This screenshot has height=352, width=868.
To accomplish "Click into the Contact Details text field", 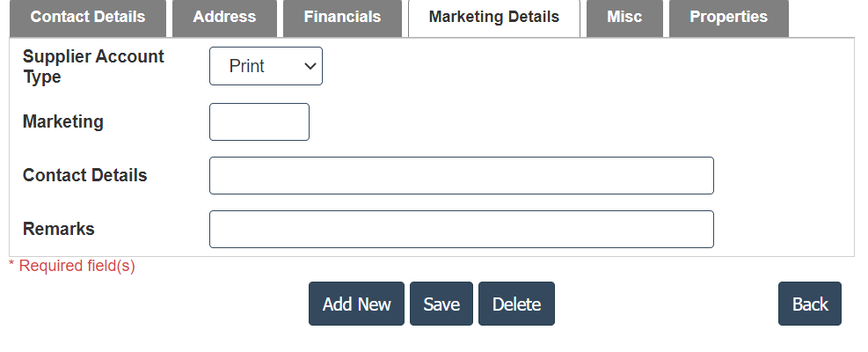I will pos(461,175).
